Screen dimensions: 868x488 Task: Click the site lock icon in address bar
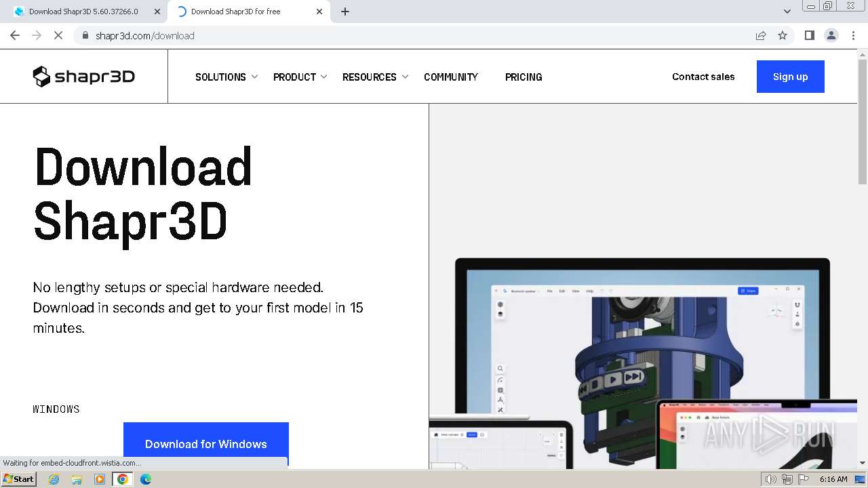coord(85,35)
